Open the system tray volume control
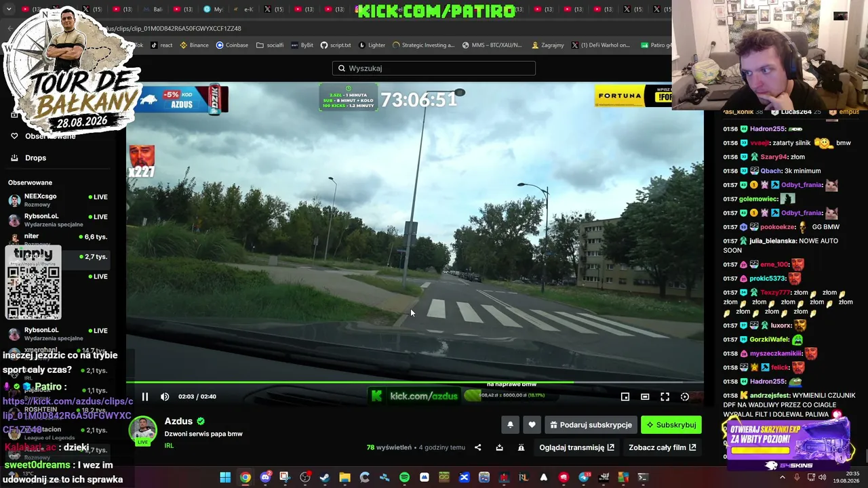 tap(823, 477)
